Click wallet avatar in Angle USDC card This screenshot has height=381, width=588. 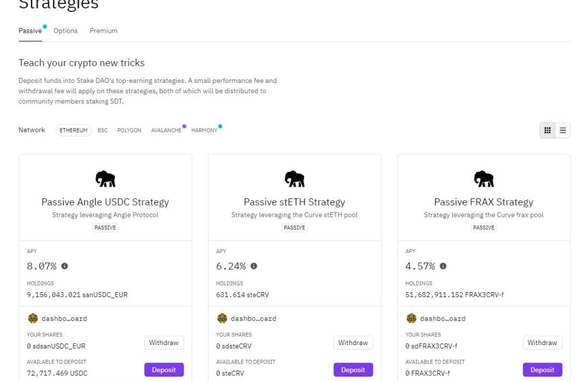pos(33,318)
